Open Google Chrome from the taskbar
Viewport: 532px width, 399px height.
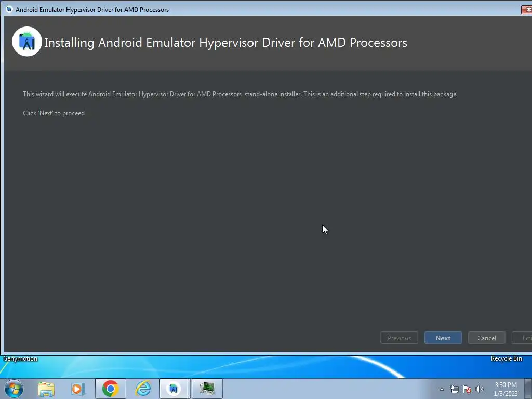[x=110, y=389]
